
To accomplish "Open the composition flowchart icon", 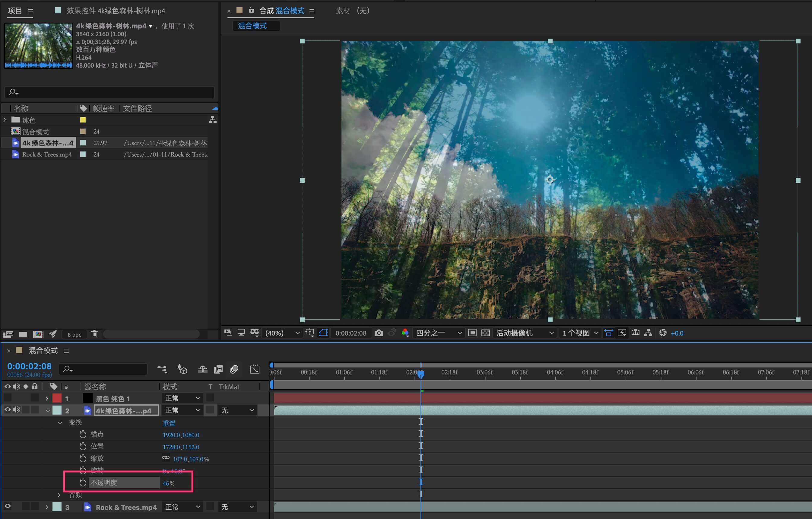I will pos(648,333).
